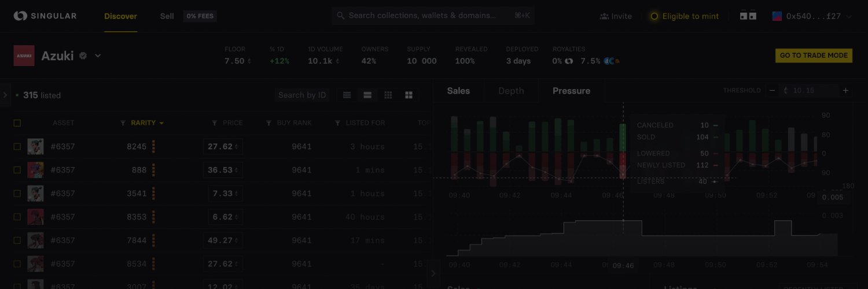Screen dimensions: 868x289
Task: Click the two-panel icon beside wallet address
Action: (748, 16)
